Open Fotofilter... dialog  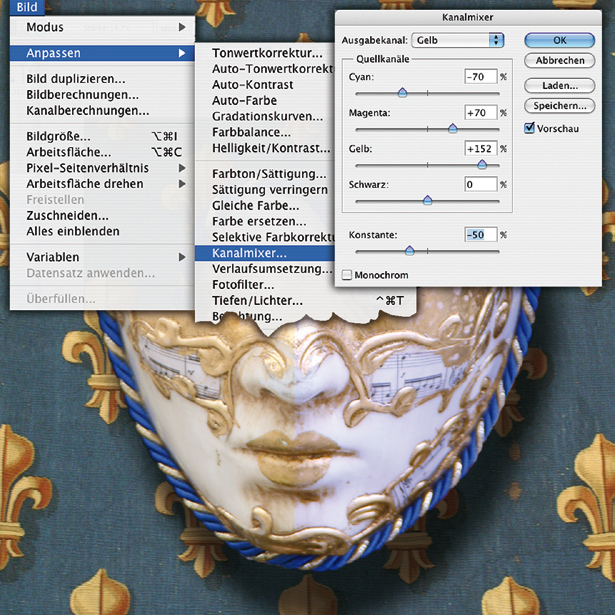click(243, 285)
